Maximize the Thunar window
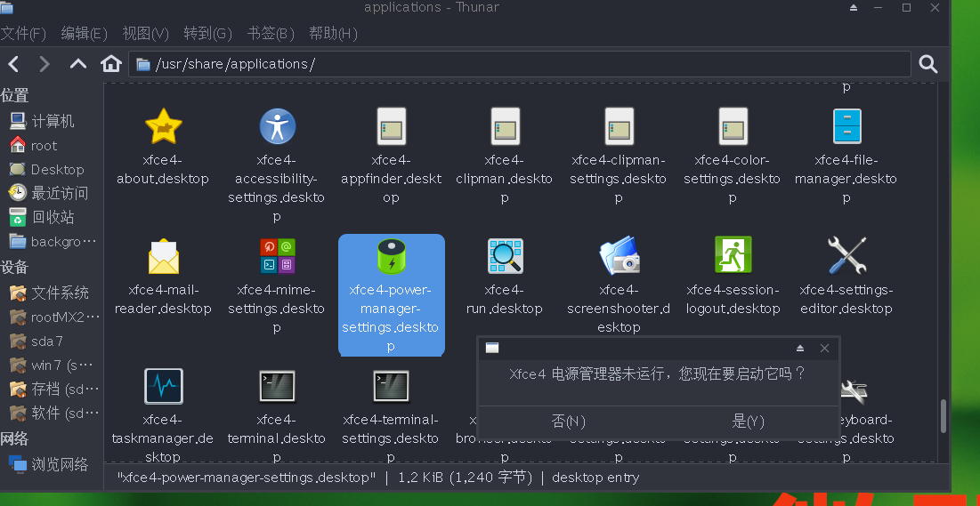The image size is (980, 506). coord(906,7)
